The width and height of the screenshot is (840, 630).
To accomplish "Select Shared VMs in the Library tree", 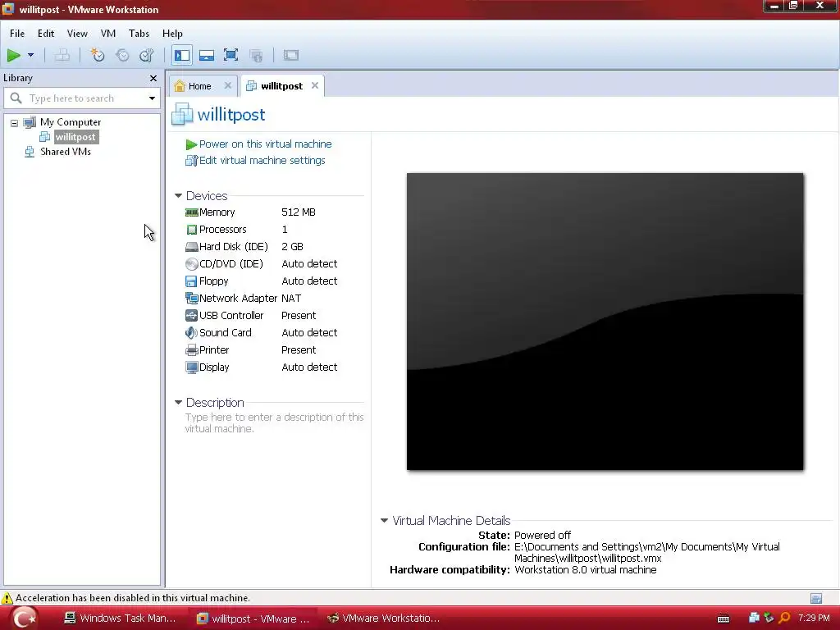I will pos(66,152).
